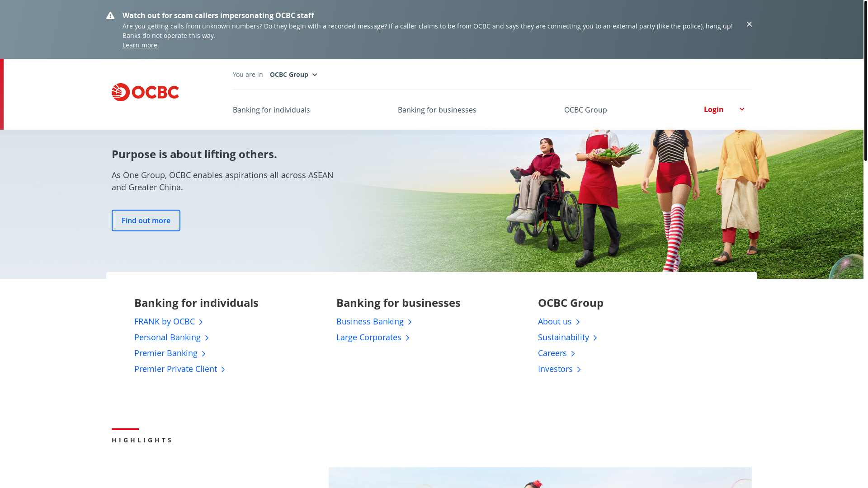Open the Careers link
The width and height of the screenshot is (868, 488).
(x=557, y=353)
